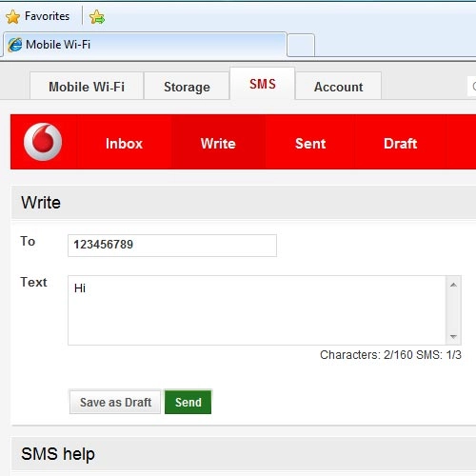Screen dimensions: 476x476
Task: Click Save as Draft button
Action: tap(115, 402)
